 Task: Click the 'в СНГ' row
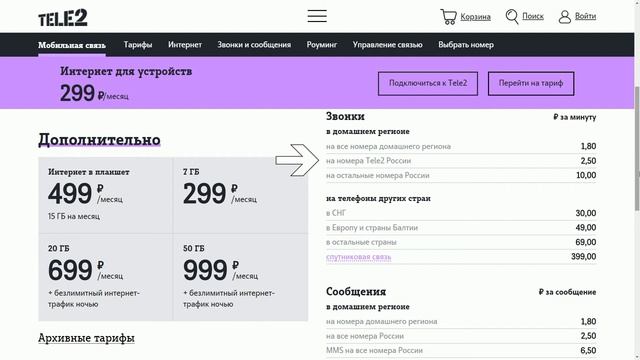(x=461, y=213)
